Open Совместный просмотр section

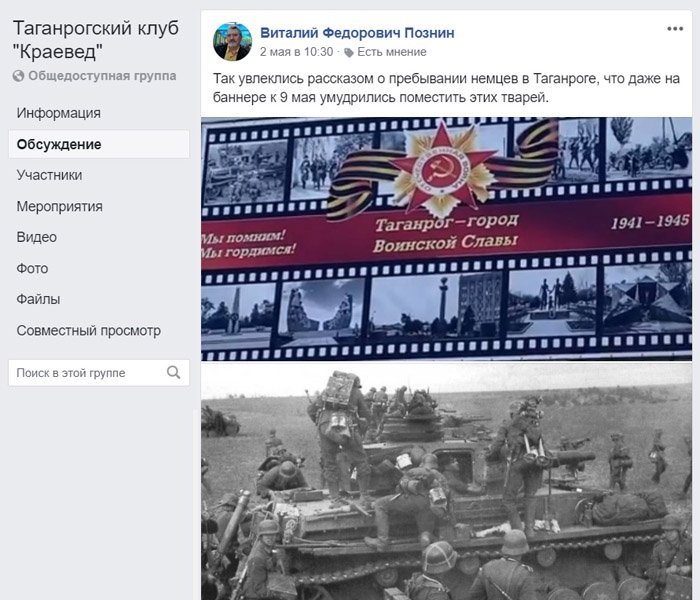[88, 330]
